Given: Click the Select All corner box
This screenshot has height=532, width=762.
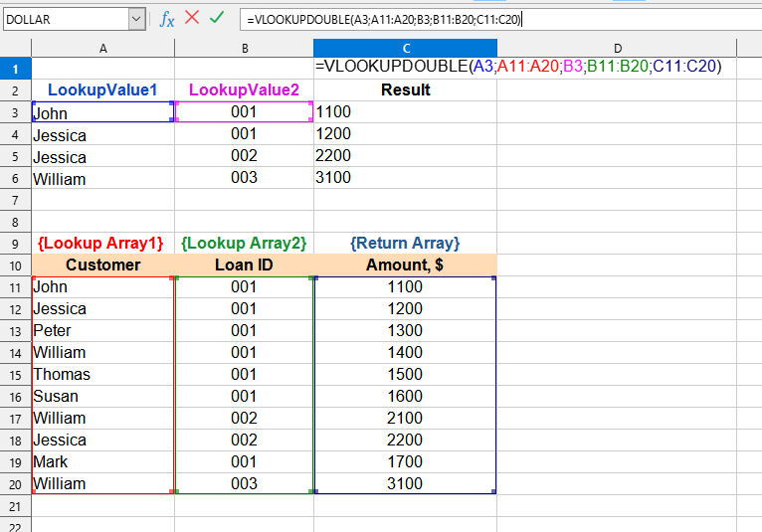Looking at the screenshot, I should pos(15,48).
